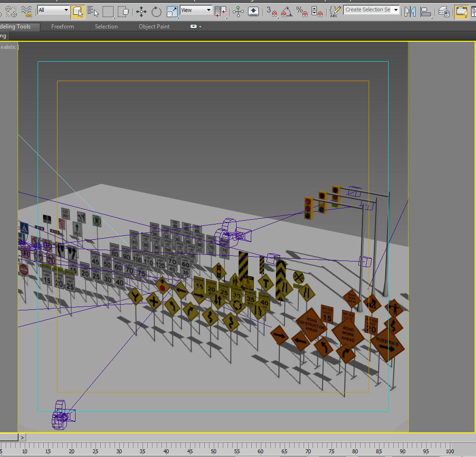Expand the View coordinate system dropdown
This screenshot has height=457, width=476.
[196, 10]
